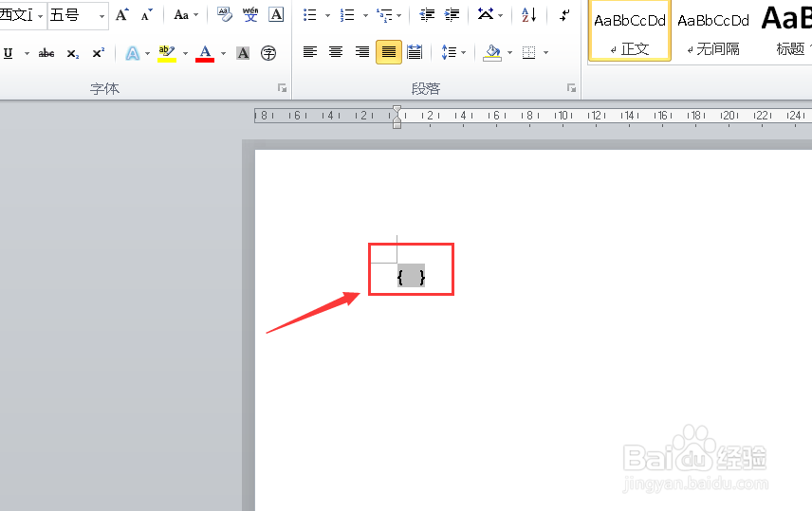Click the Distributed alignment icon
The height and width of the screenshot is (511, 812).
415,52
